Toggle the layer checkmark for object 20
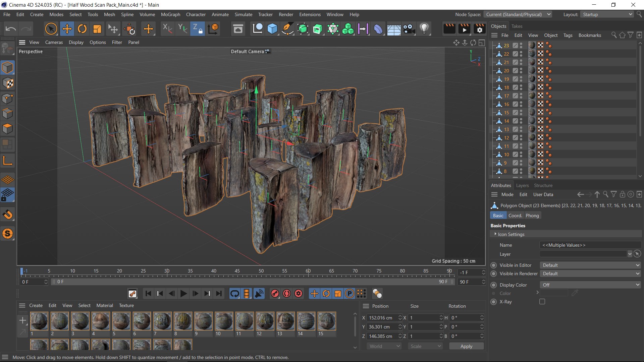644x362 pixels. [515, 71]
